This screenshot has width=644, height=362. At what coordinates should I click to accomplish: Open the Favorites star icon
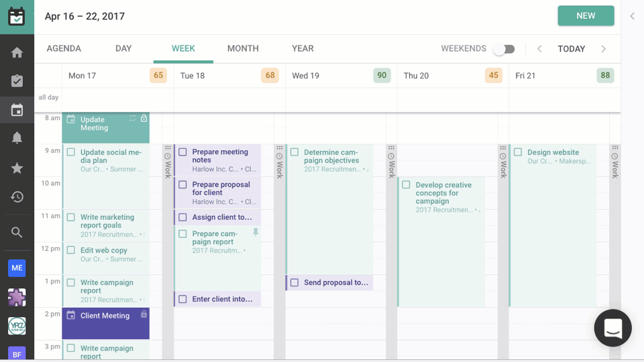click(x=17, y=168)
